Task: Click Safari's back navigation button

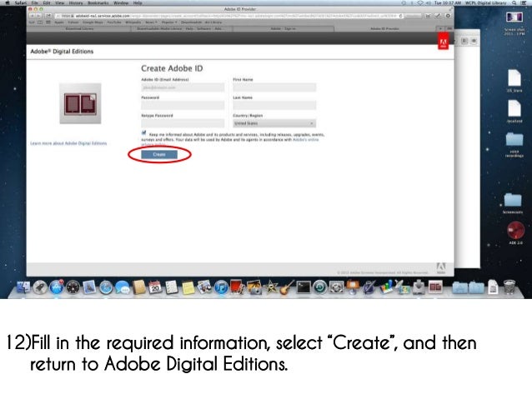Action: pos(33,16)
